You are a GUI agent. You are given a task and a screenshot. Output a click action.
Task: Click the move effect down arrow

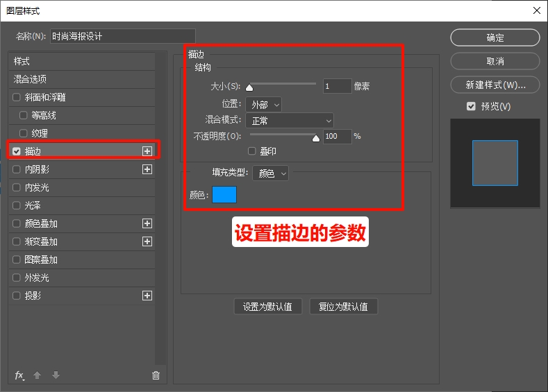point(56,375)
